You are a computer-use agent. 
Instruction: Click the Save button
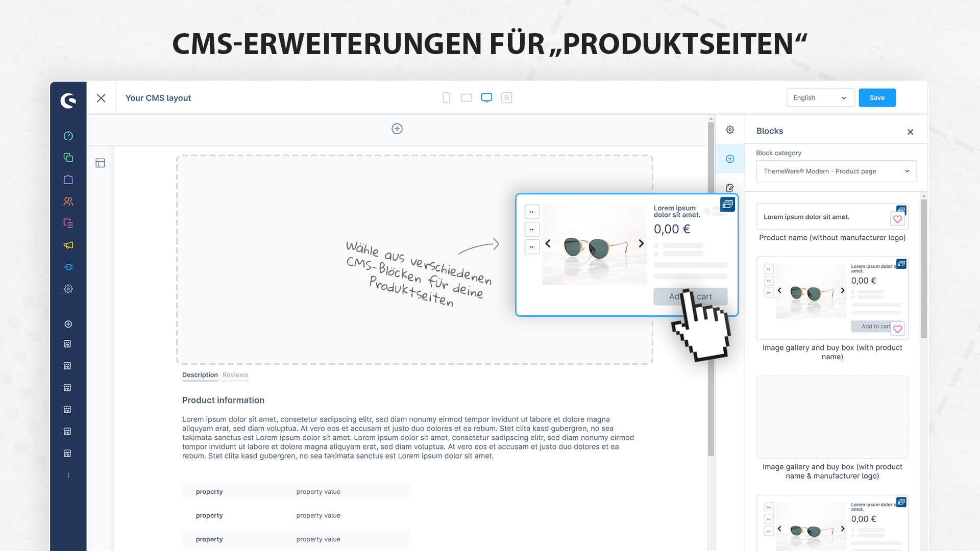(x=877, y=97)
